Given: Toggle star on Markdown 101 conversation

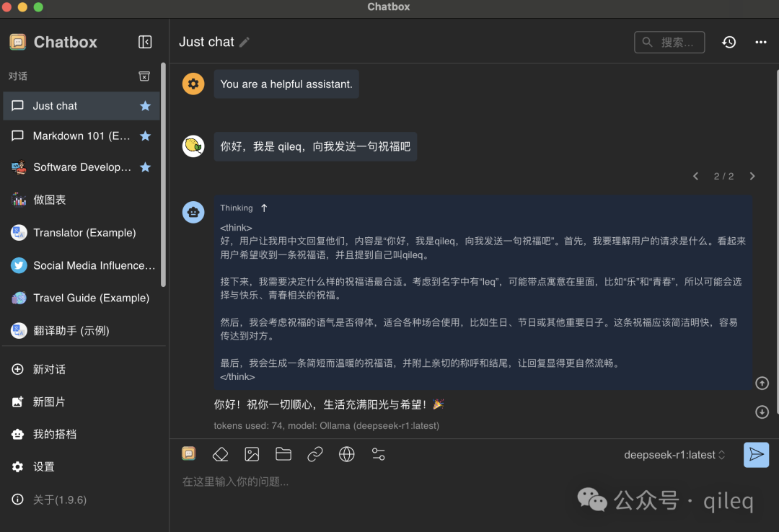Looking at the screenshot, I should coord(145,136).
